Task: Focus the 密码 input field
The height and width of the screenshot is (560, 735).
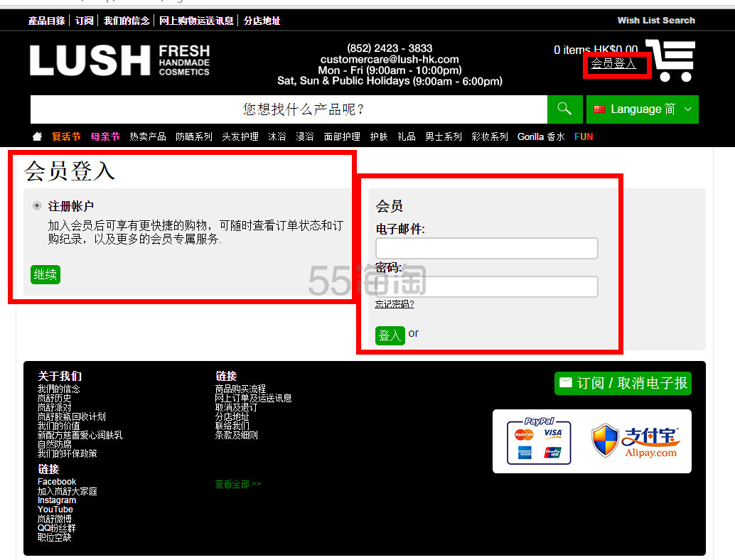Action: click(x=486, y=286)
